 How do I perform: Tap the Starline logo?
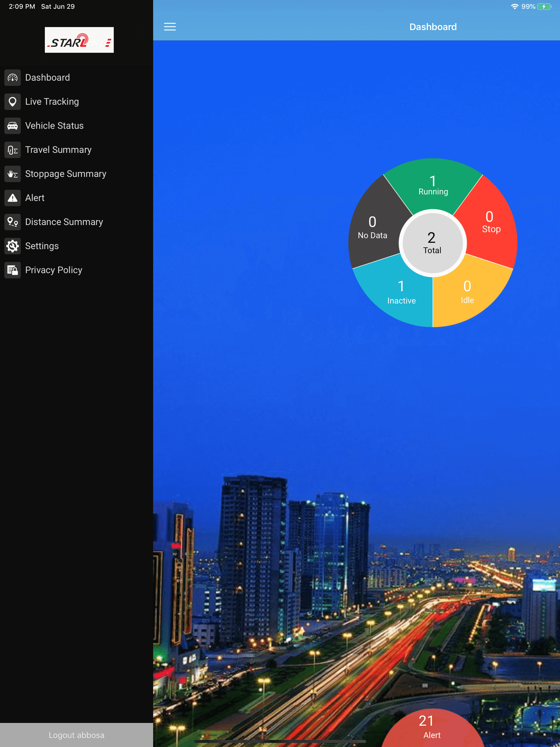(79, 40)
